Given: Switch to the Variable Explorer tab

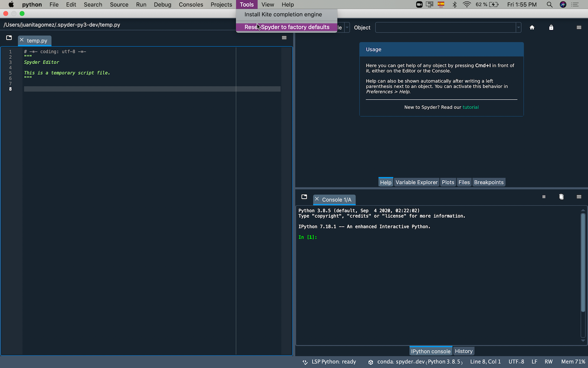Looking at the screenshot, I should click(416, 182).
